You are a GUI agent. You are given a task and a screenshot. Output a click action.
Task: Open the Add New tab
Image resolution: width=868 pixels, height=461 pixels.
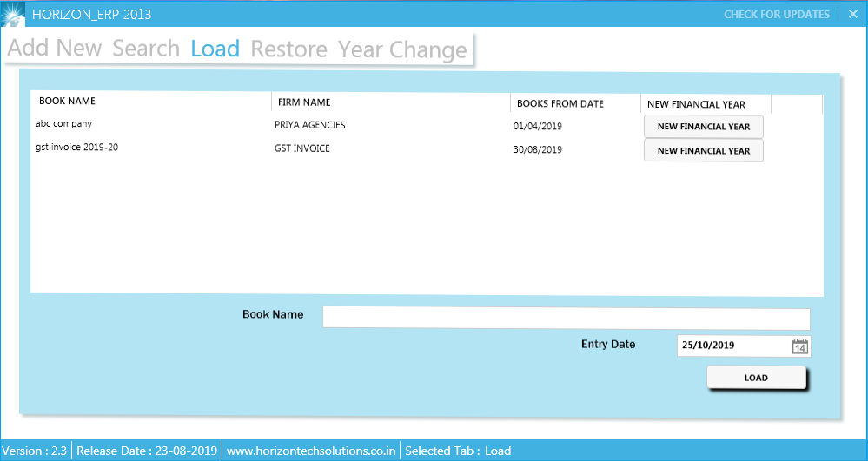tap(54, 48)
